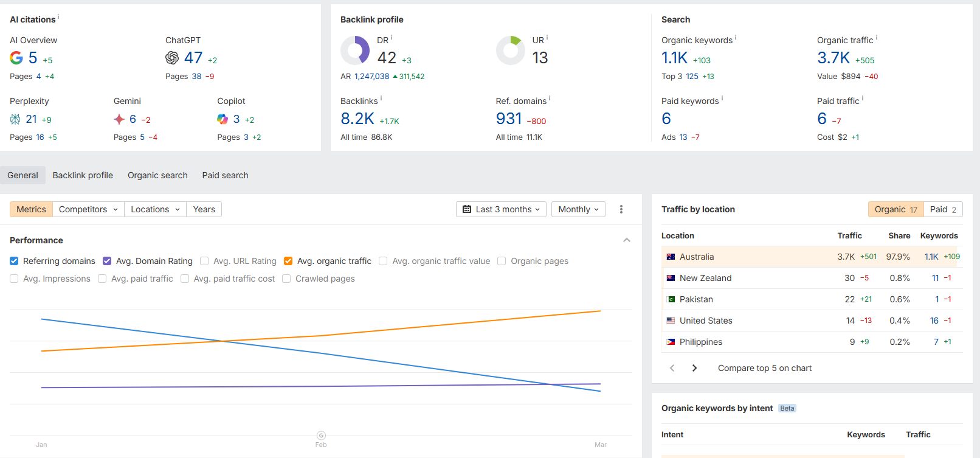Collapse the Performance section chevron

627,240
